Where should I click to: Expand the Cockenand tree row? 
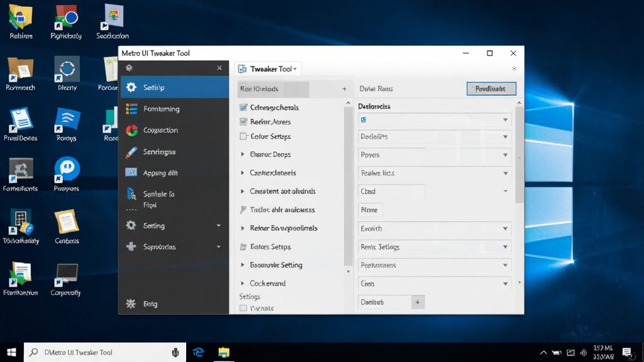(242, 283)
